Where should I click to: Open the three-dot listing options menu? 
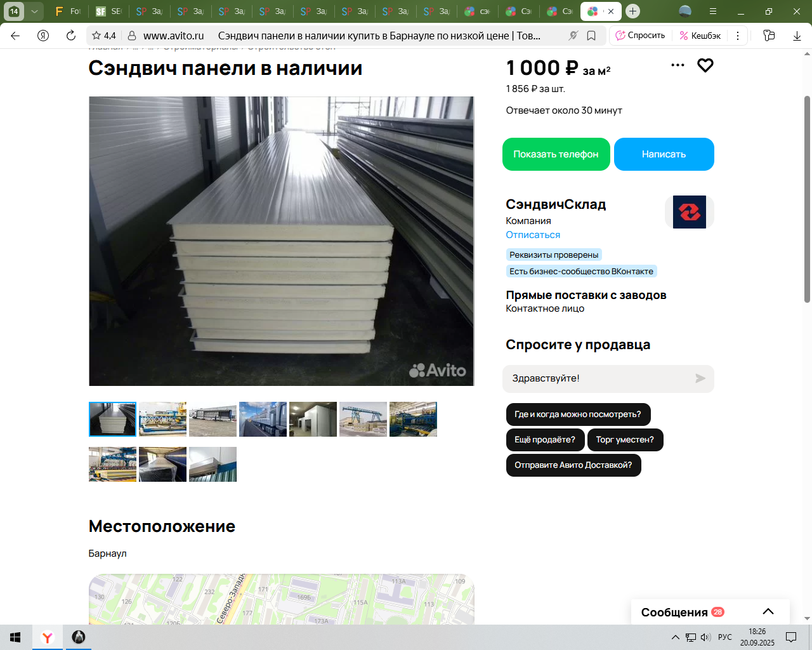[678, 65]
